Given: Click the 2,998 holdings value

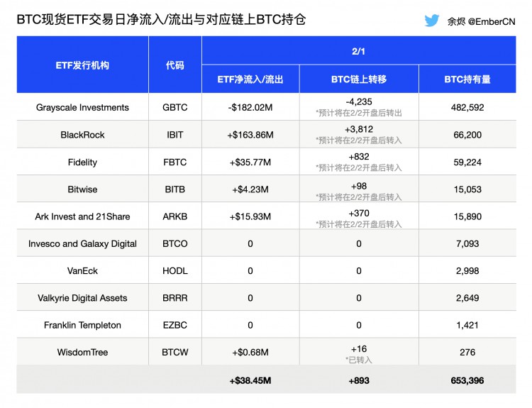Looking at the screenshot, I should (x=467, y=271).
